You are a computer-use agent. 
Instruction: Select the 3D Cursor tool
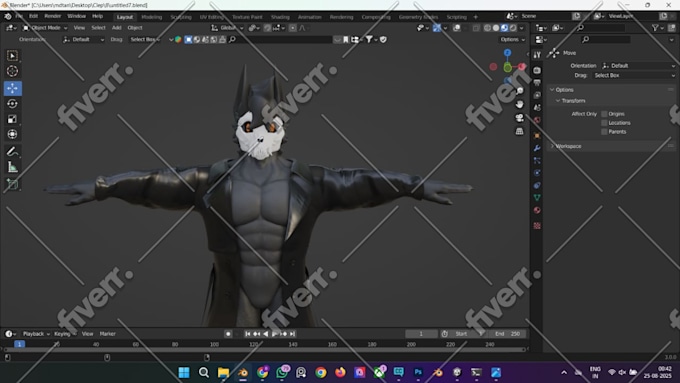12,71
